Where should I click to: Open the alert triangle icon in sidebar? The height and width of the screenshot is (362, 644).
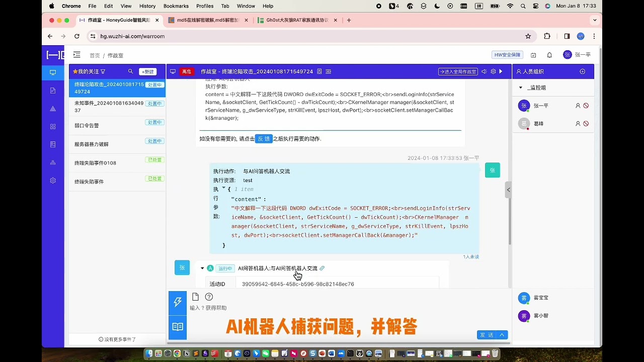53,109
